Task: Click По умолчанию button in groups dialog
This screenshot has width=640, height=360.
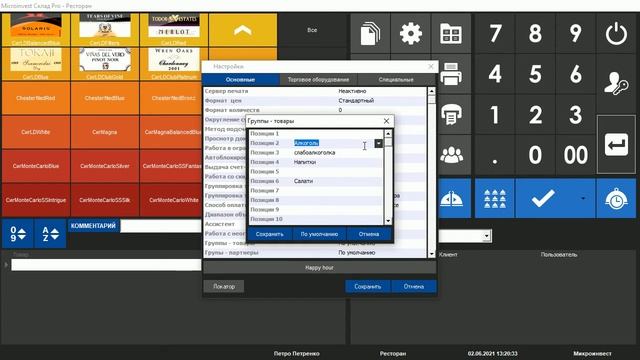Action: pos(319,234)
